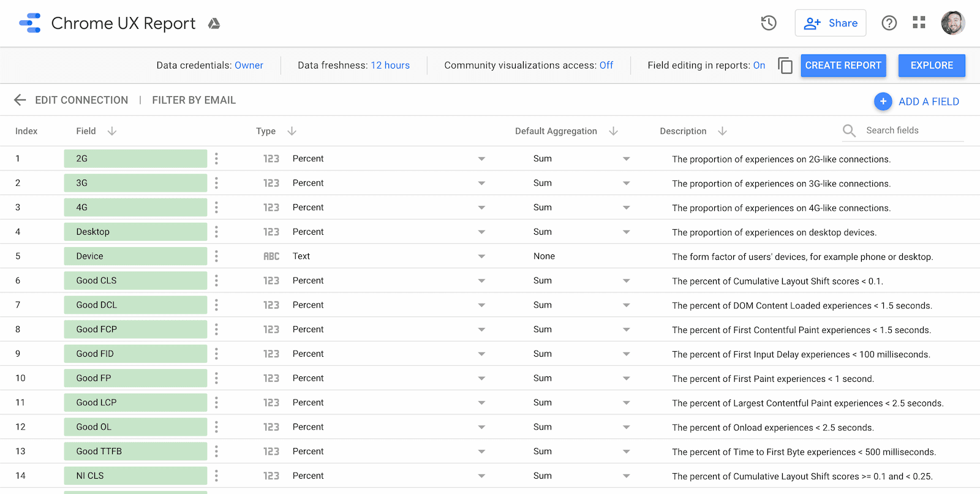Go back with the left arrow icon
The height and width of the screenshot is (494, 980).
click(20, 100)
